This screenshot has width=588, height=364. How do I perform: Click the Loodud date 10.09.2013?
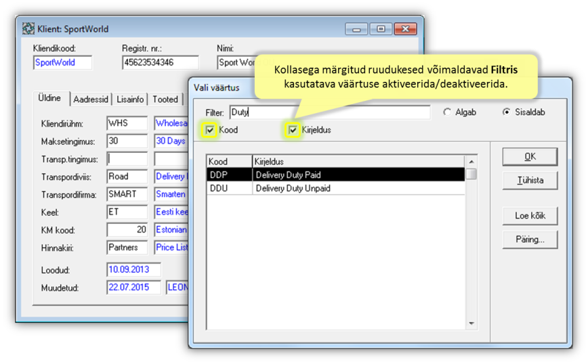(x=134, y=270)
